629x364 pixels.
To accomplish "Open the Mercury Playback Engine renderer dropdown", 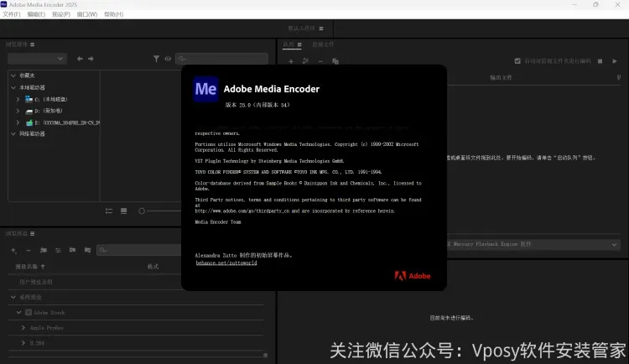I will (533, 244).
